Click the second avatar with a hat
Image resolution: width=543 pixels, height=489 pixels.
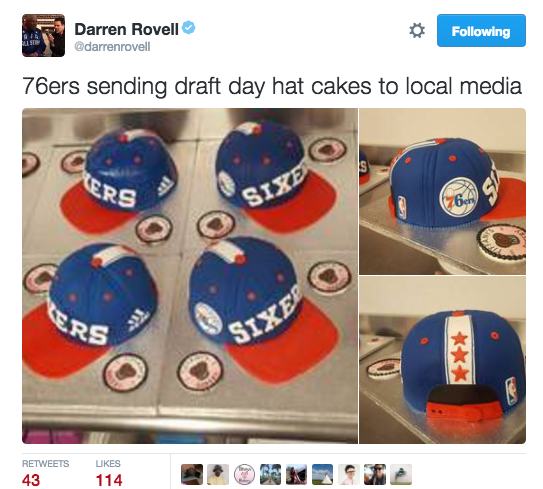[x=218, y=474]
